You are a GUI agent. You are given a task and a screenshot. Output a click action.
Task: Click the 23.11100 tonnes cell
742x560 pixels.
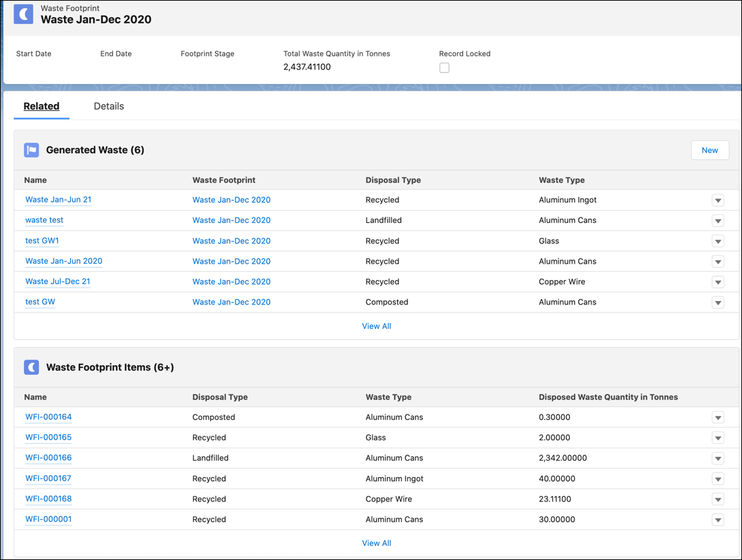coord(554,499)
